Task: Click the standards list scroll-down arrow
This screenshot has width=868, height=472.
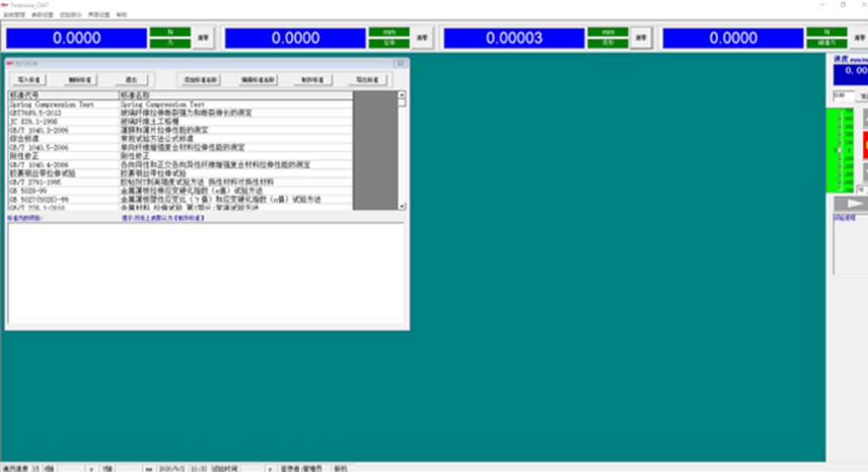Action: point(402,206)
